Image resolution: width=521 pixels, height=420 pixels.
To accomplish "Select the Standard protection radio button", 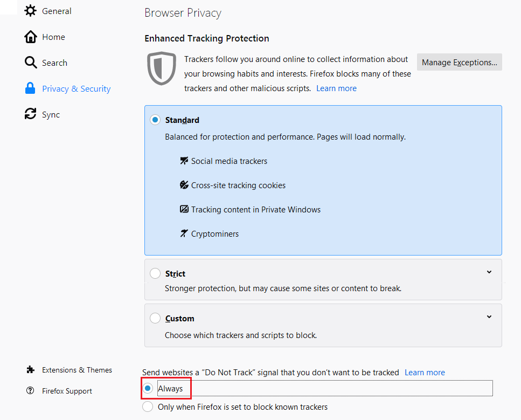I will tap(155, 120).
